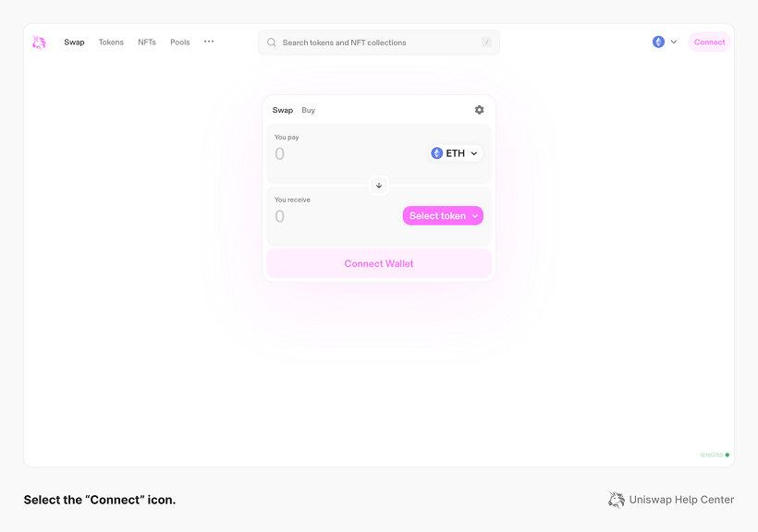The height and width of the screenshot is (532, 758).
Task: Open the three-dots more menu
Action: tap(209, 42)
